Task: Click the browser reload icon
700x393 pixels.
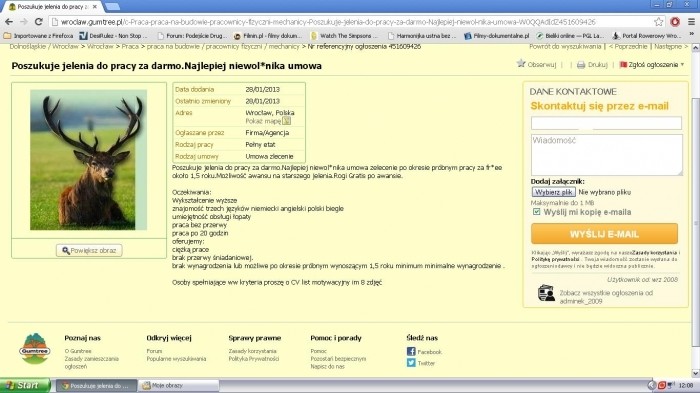Action: tap(39, 21)
